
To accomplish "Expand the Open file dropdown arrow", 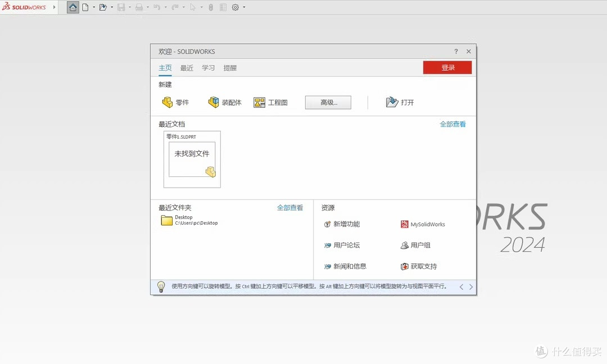I will click(x=112, y=7).
